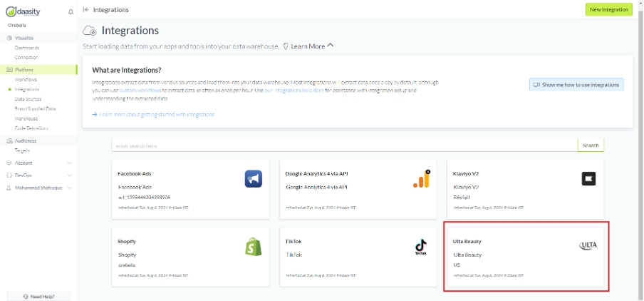
Task: Focus the integrations search input field
Action: click(344, 146)
